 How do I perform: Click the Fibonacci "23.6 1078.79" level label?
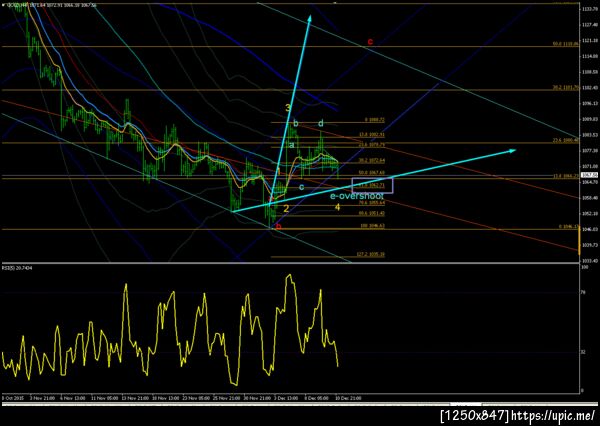[372, 145]
